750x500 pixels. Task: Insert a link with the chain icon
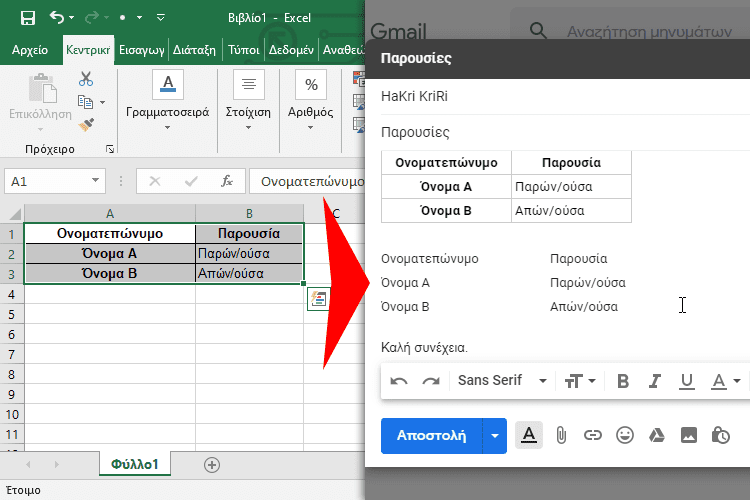point(593,435)
